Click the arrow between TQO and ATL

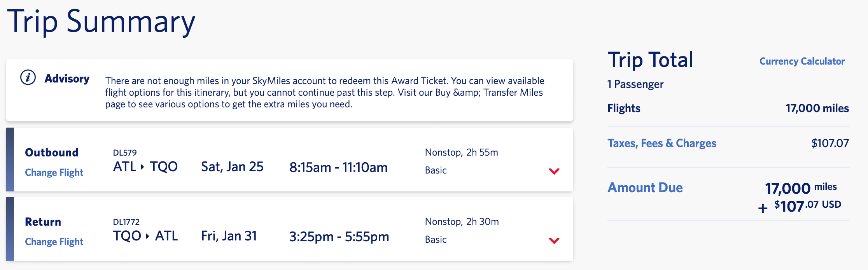coord(147,236)
